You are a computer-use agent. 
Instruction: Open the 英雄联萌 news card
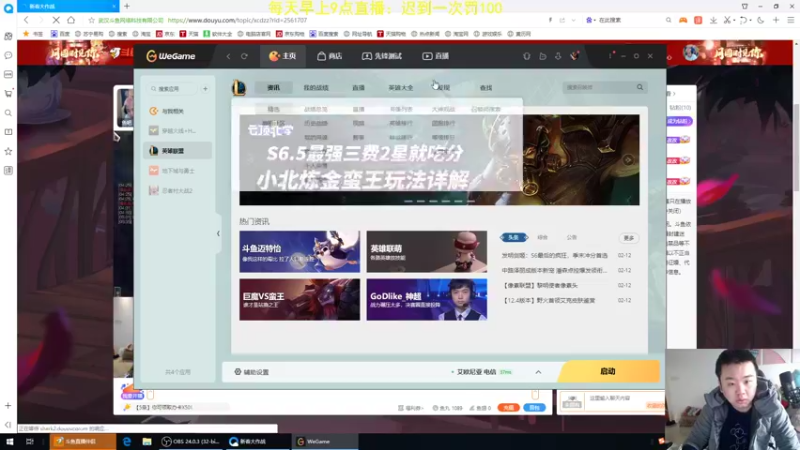coord(427,252)
